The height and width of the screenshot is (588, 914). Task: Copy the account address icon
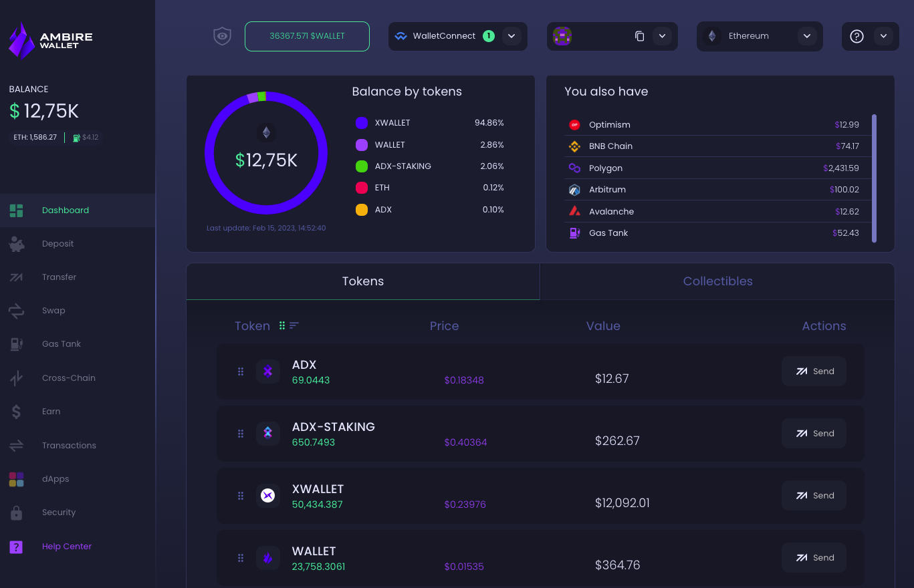639,36
